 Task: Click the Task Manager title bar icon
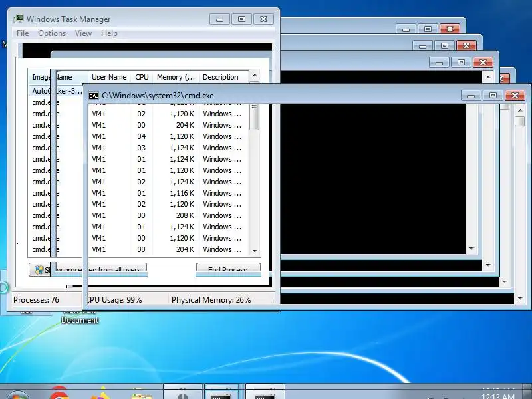tap(19, 19)
